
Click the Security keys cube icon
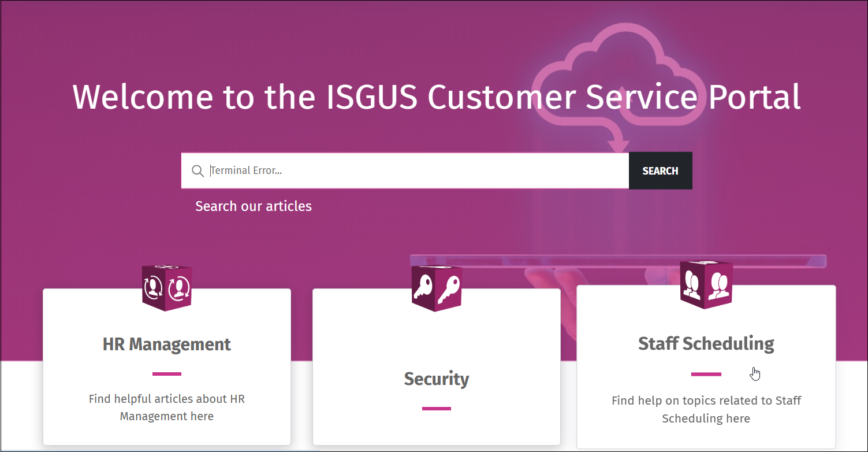[x=437, y=288]
